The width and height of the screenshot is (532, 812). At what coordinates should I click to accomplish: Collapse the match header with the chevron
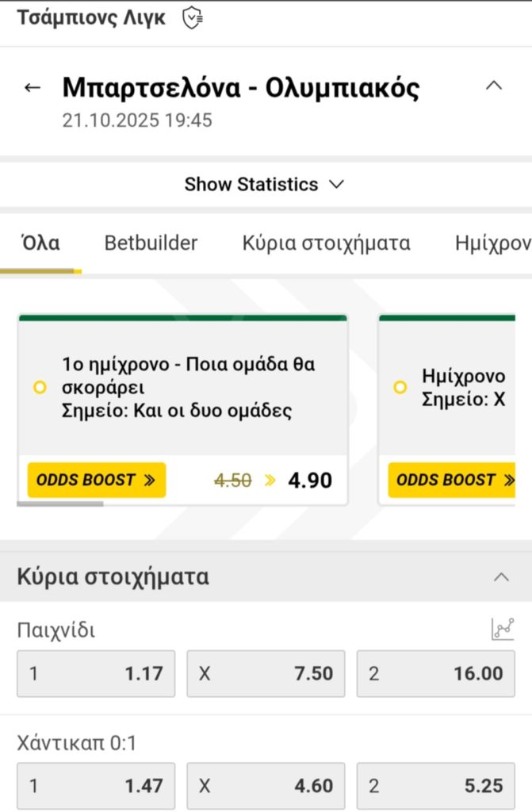[x=494, y=86]
